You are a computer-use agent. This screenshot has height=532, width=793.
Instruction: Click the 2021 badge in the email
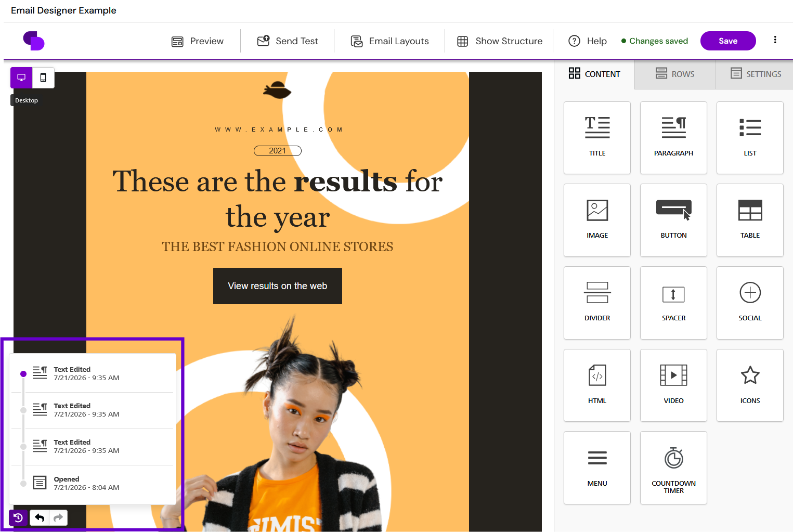(x=278, y=151)
